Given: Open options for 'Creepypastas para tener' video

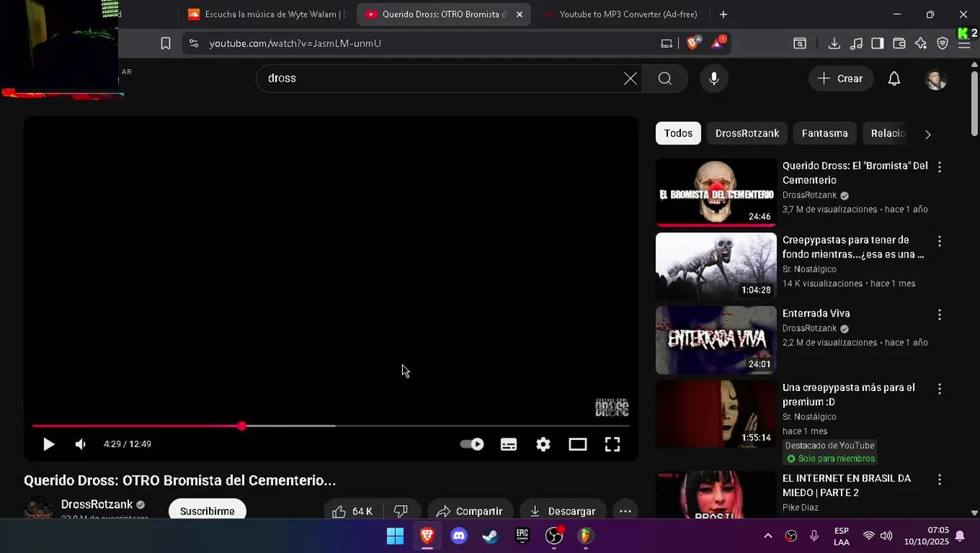Looking at the screenshot, I should tap(939, 241).
